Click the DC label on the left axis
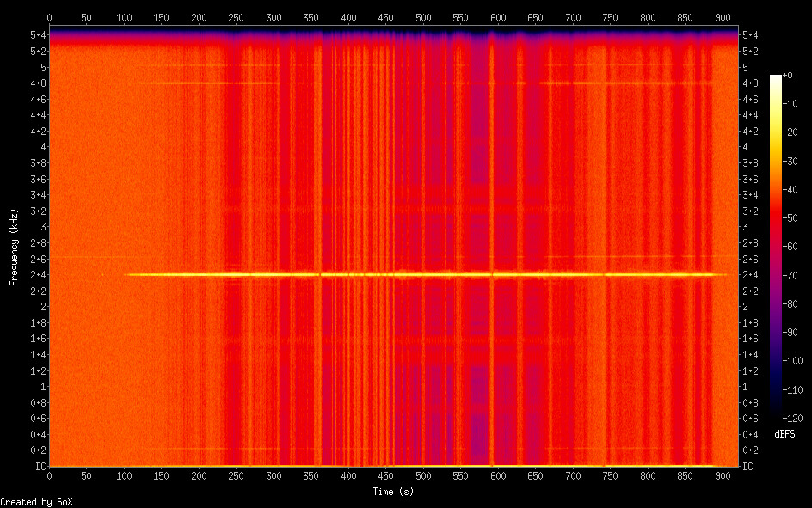812x508 pixels. (38, 467)
